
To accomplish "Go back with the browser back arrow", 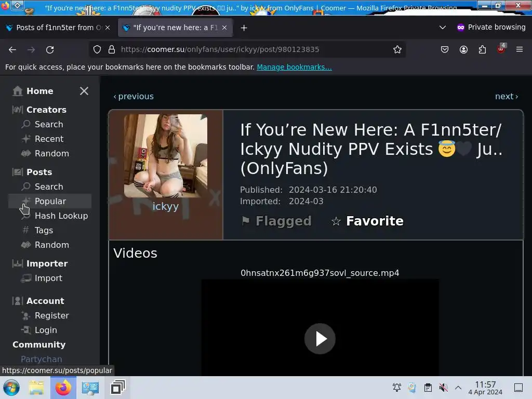I will click(12, 49).
